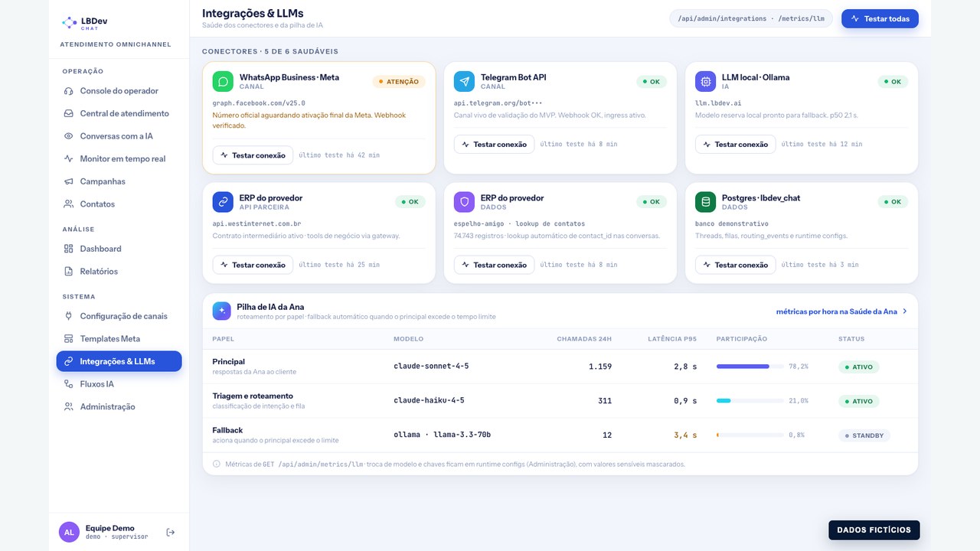
Task: Click the STANDBY status badge in Fallback row
Action: 864,435
